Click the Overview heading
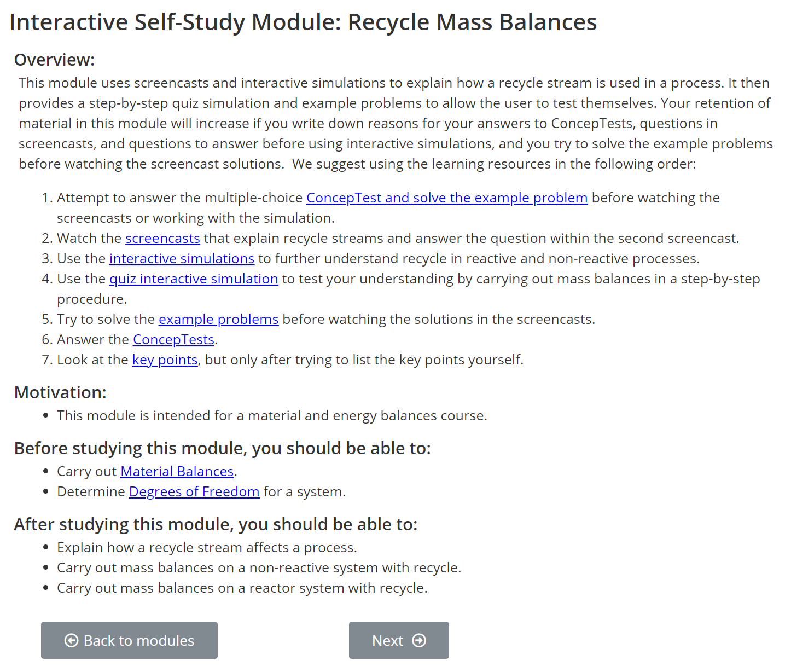Viewport: 791px width, 672px height. tap(54, 60)
